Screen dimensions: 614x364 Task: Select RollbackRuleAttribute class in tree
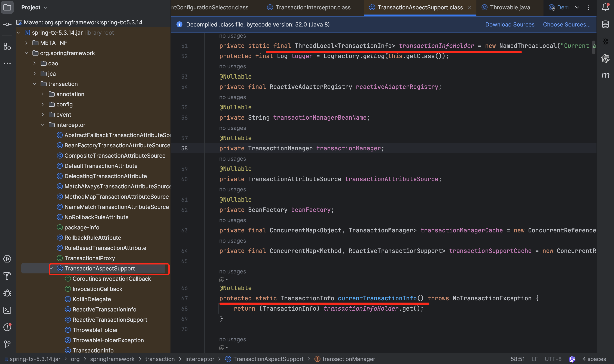93,238
